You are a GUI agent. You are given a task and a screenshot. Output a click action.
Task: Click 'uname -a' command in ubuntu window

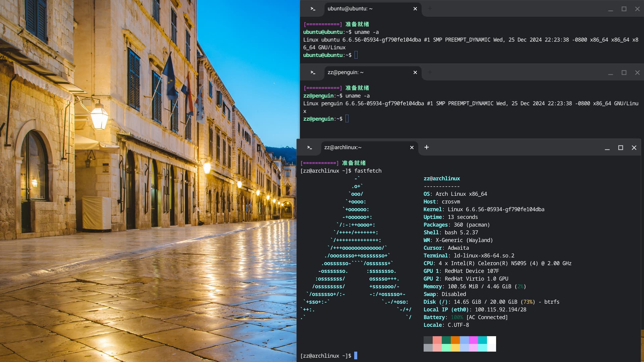[367, 32]
